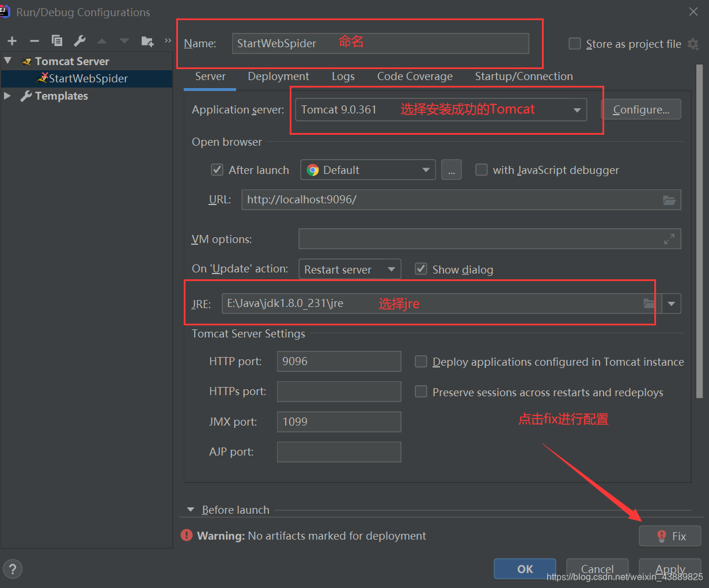Browse for JRE folder icon

click(x=649, y=304)
